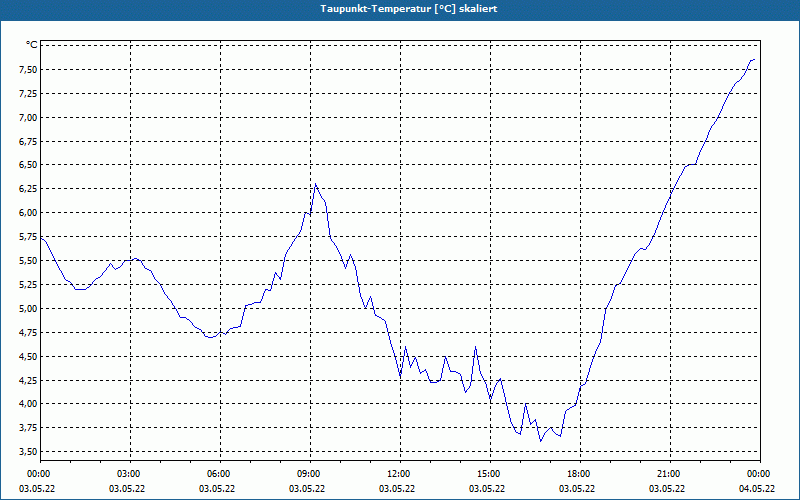The image size is (800, 500).
Task: Click the "4,75" y-axis label
Action: (x=28, y=333)
